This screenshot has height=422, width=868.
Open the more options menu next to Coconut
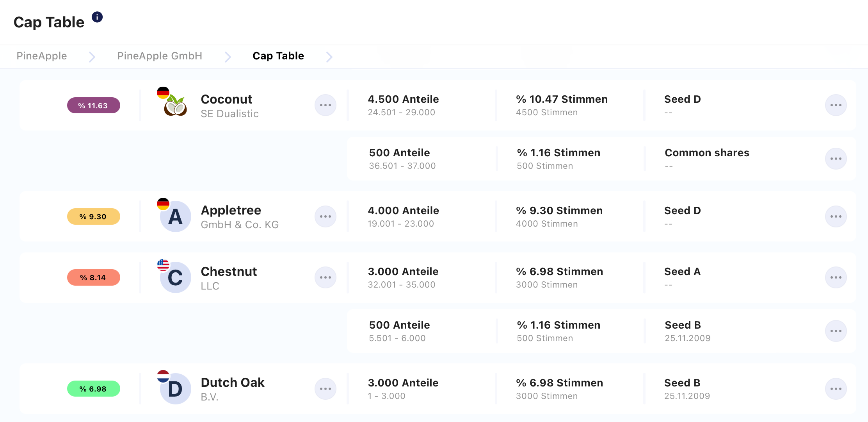click(x=325, y=105)
